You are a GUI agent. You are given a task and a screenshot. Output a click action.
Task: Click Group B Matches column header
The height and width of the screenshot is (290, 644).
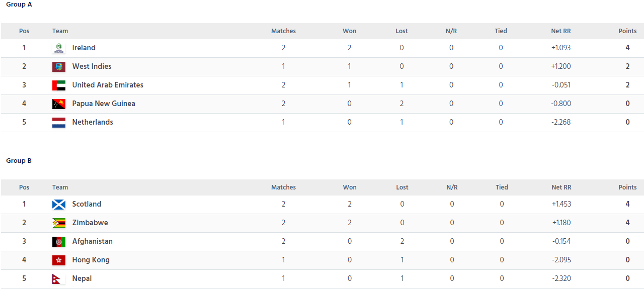click(x=283, y=187)
